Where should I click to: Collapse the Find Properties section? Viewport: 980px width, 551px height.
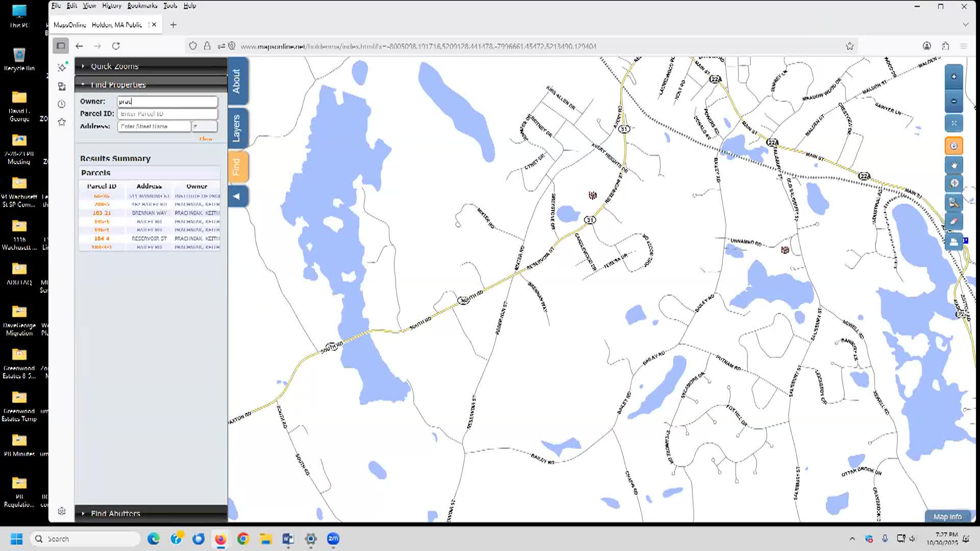(x=118, y=85)
